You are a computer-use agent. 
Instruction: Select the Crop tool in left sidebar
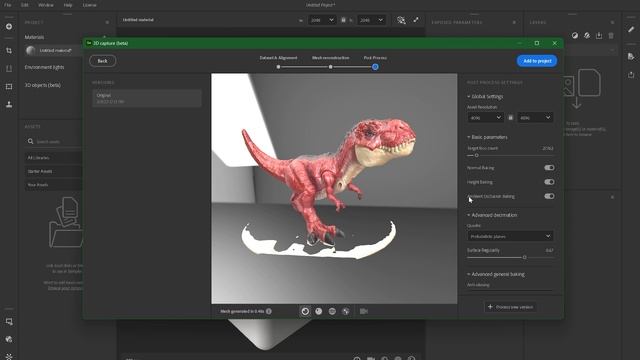(x=9, y=51)
